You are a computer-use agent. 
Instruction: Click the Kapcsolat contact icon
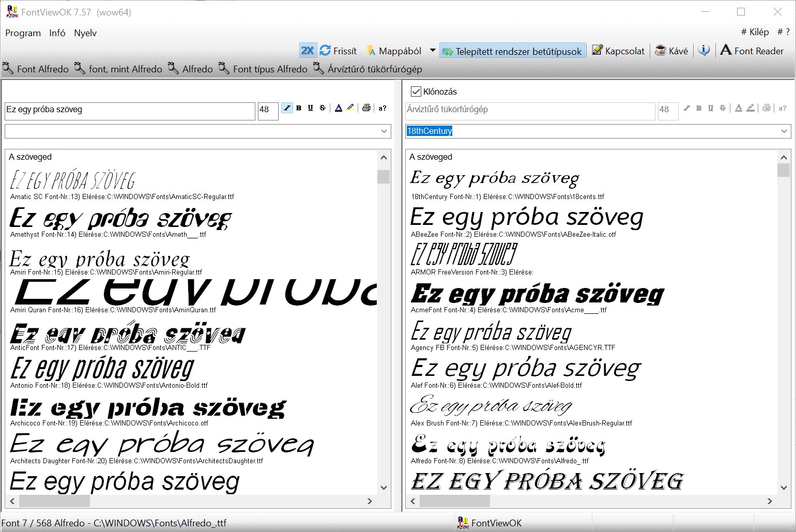(x=598, y=51)
